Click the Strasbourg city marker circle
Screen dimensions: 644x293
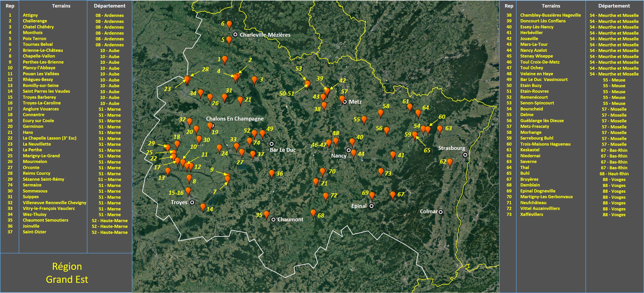[465, 155]
